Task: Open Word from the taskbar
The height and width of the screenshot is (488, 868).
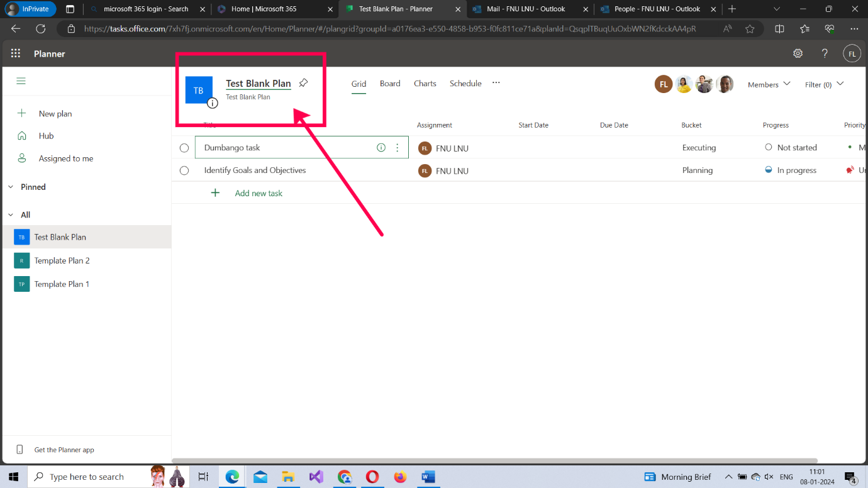Action: coord(428,477)
